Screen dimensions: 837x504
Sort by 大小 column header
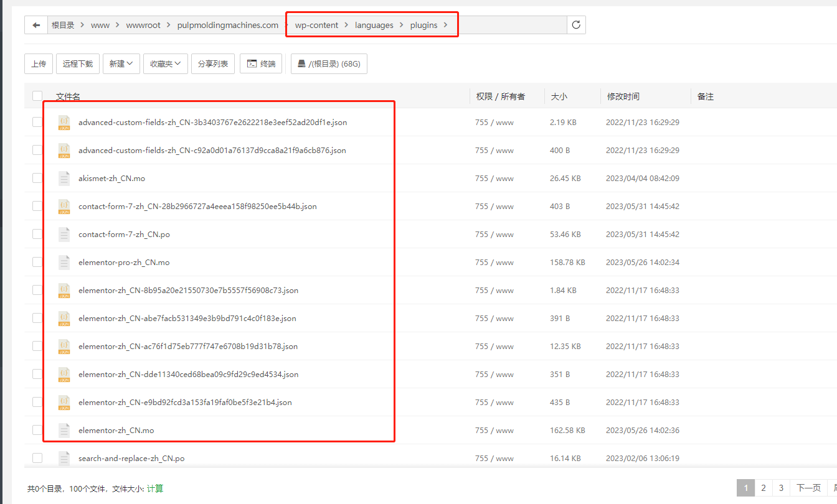click(x=559, y=96)
